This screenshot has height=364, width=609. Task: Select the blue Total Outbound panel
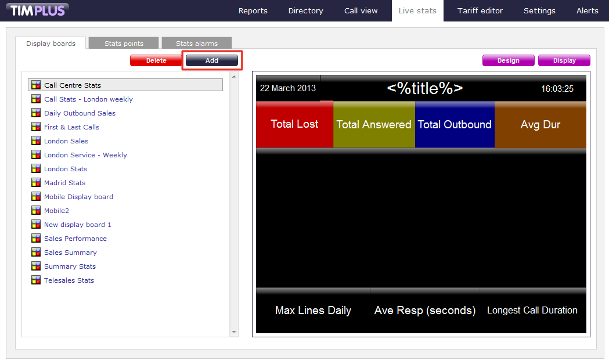[455, 124]
